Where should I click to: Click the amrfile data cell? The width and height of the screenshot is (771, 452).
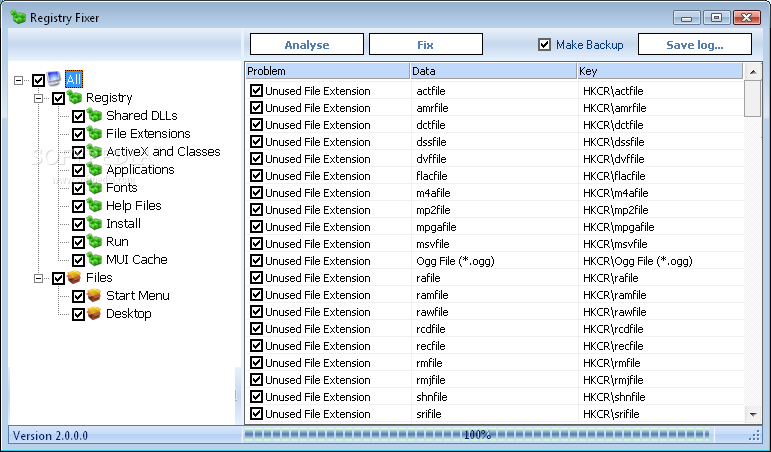[x=432, y=108]
